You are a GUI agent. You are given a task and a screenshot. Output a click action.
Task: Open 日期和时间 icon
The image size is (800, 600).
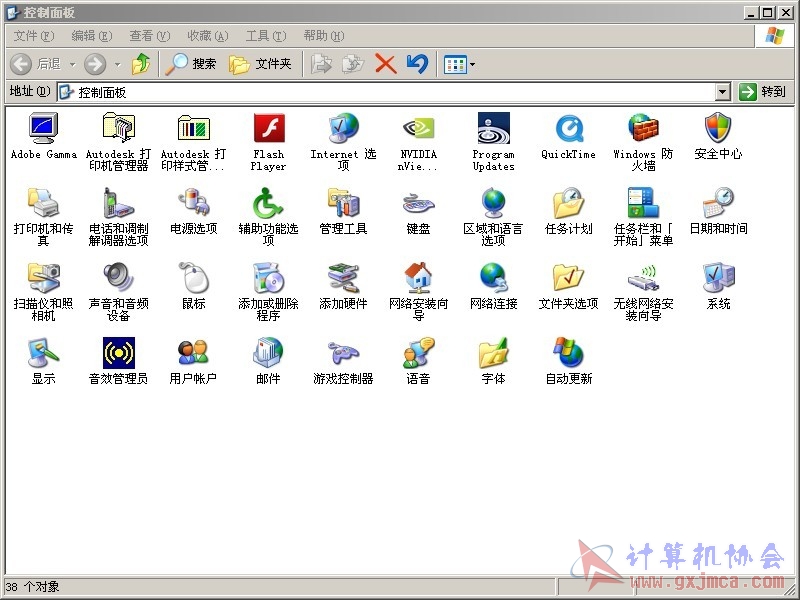click(718, 203)
